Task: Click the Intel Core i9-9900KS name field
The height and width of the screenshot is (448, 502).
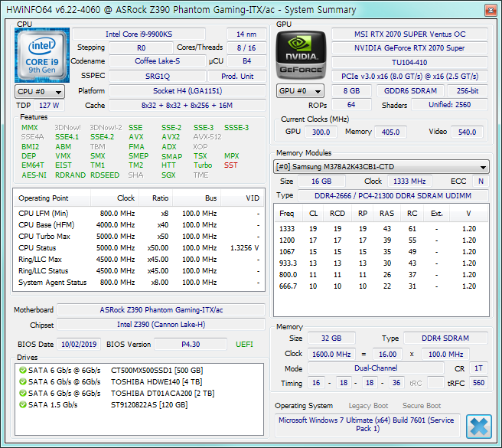Action: [139, 34]
